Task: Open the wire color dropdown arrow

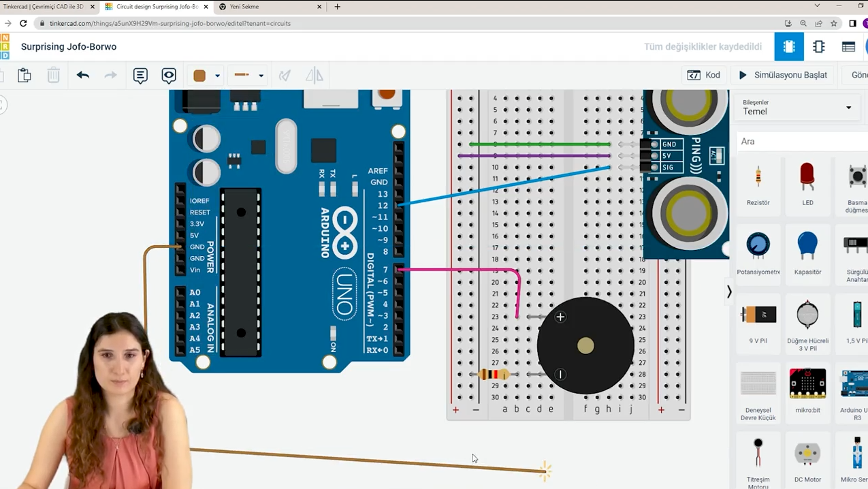Action: tap(216, 76)
